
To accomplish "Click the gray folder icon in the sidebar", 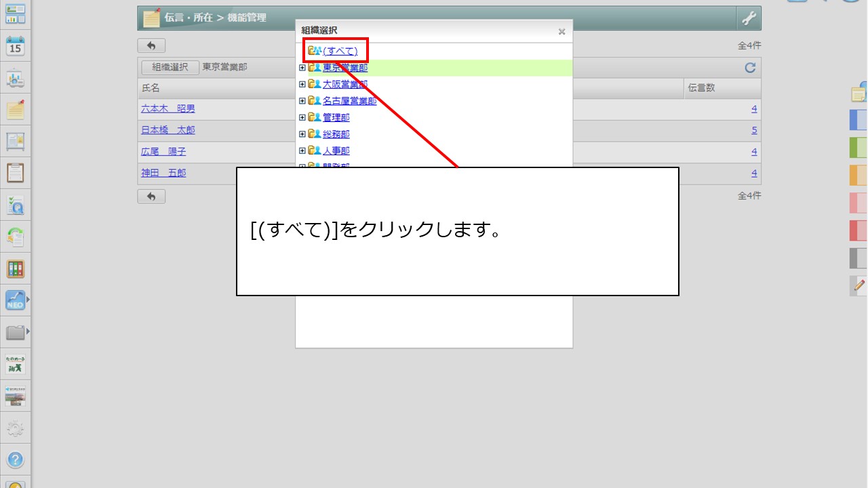I will tap(15, 332).
